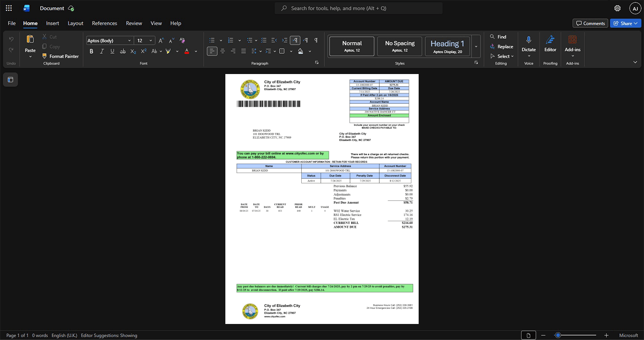Toggle Bold formatting
This screenshot has height=340, width=644.
[x=91, y=51]
